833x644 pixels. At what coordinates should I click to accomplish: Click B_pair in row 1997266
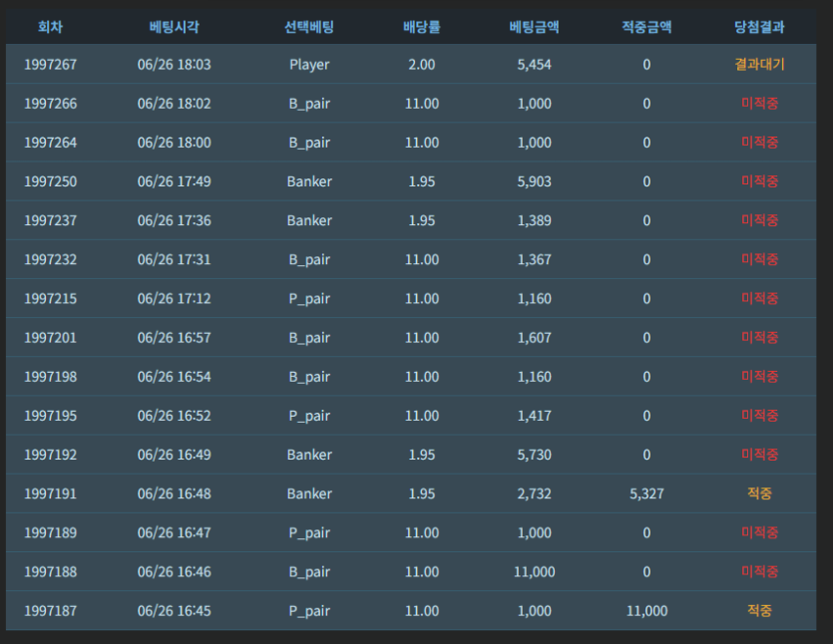click(x=309, y=104)
